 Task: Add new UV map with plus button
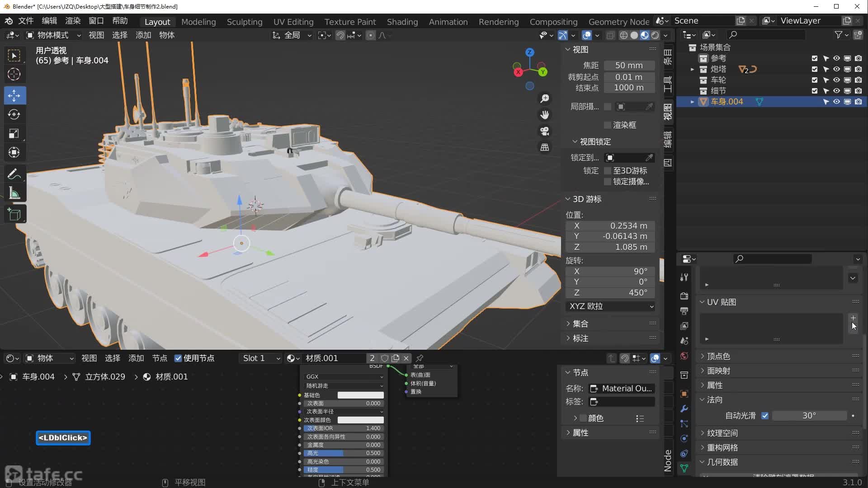point(853,318)
